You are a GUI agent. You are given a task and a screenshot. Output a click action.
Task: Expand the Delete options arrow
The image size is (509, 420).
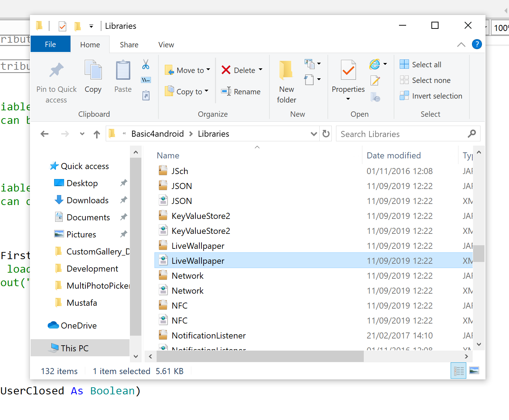pos(261,70)
